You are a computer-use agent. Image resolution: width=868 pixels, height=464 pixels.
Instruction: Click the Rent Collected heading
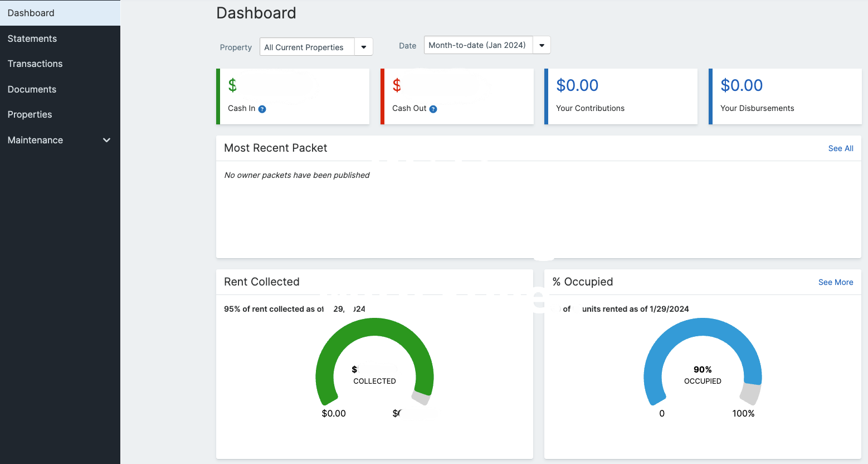pyautogui.click(x=262, y=282)
